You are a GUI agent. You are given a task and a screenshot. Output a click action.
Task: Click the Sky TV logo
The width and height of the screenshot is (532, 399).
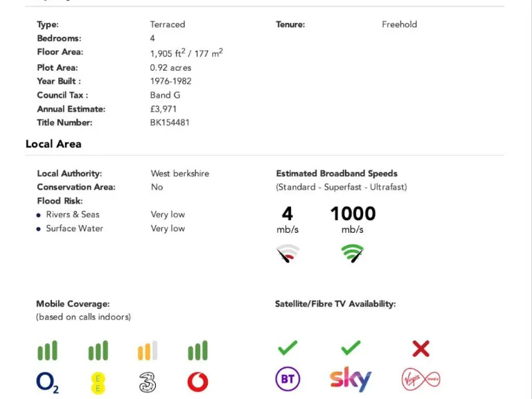[351, 379]
